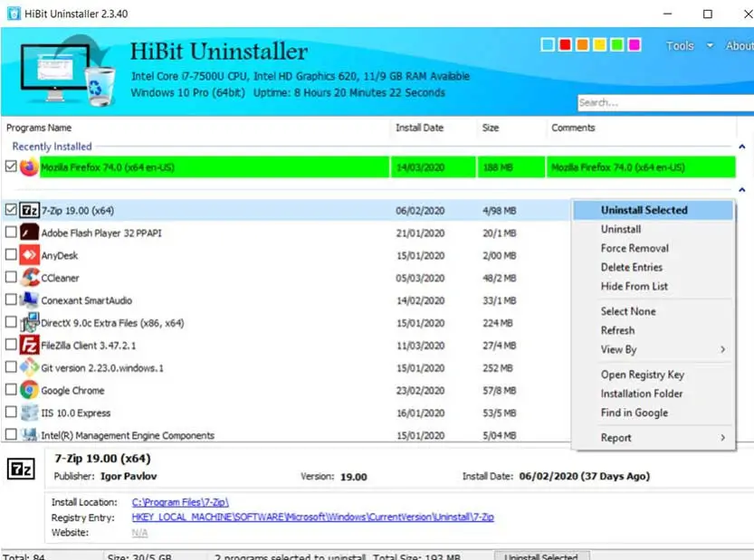Viewport: 754px width, 560px height.
Task: Click the IIS 10.0 Express icon
Action: (x=29, y=413)
